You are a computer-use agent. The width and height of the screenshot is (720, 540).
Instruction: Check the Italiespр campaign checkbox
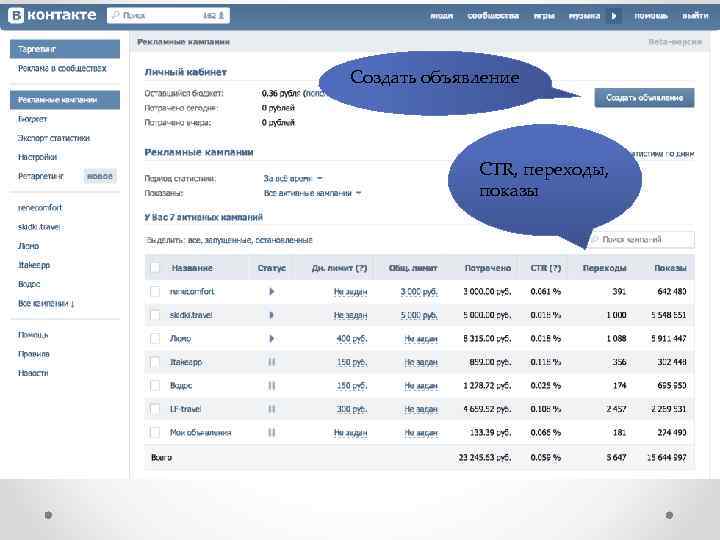[x=155, y=362]
